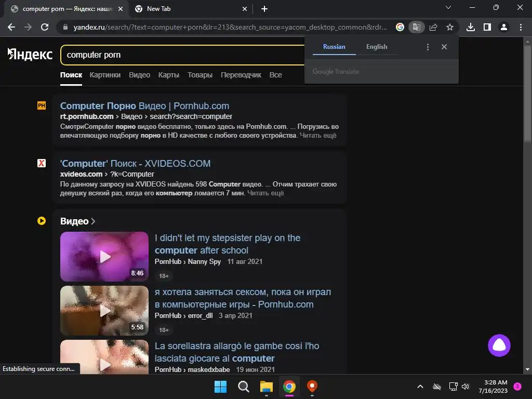Expand the Видео section heading
The image size is (532, 399).
coord(77,221)
